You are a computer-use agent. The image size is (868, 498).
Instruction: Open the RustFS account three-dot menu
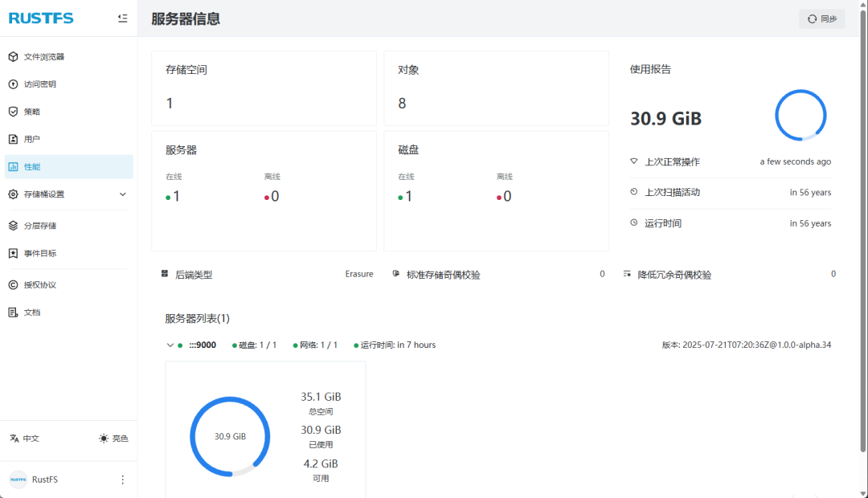click(122, 480)
